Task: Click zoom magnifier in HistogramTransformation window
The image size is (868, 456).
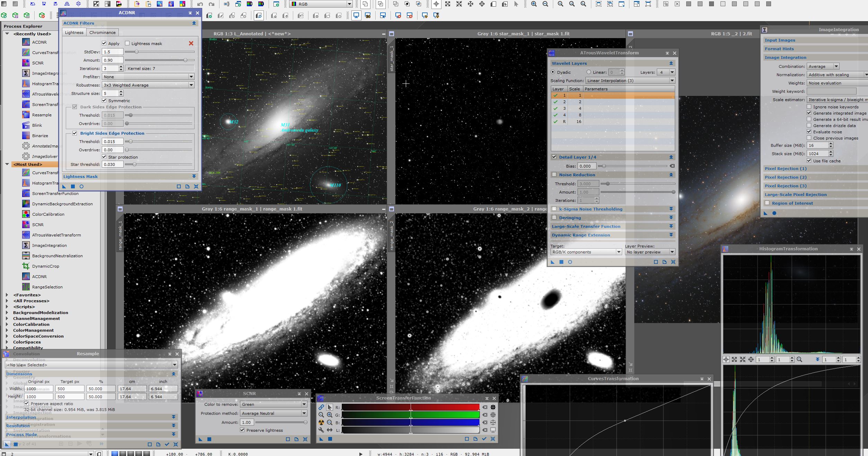Action: tap(799, 359)
